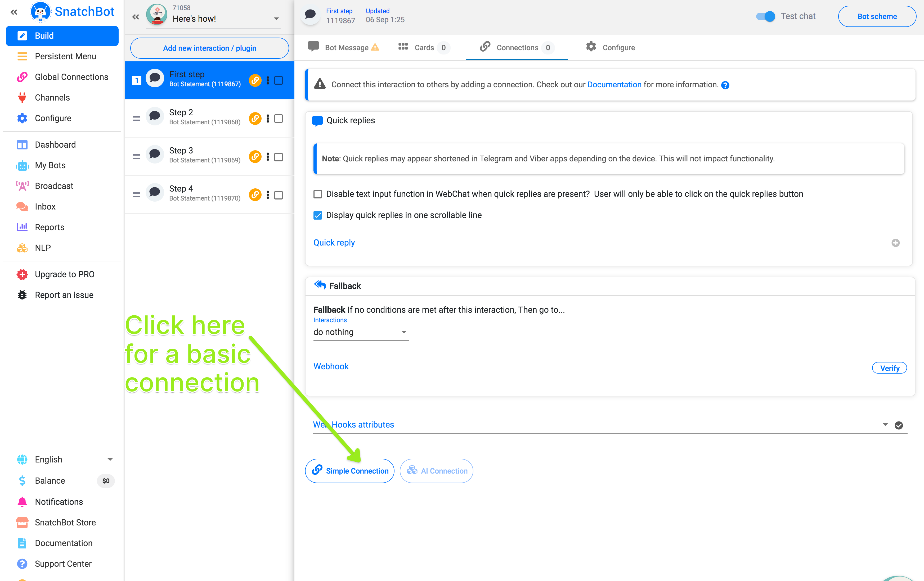Click the WebHooks attributes checkmark icon
The height and width of the screenshot is (581, 924).
(x=898, y=425)
